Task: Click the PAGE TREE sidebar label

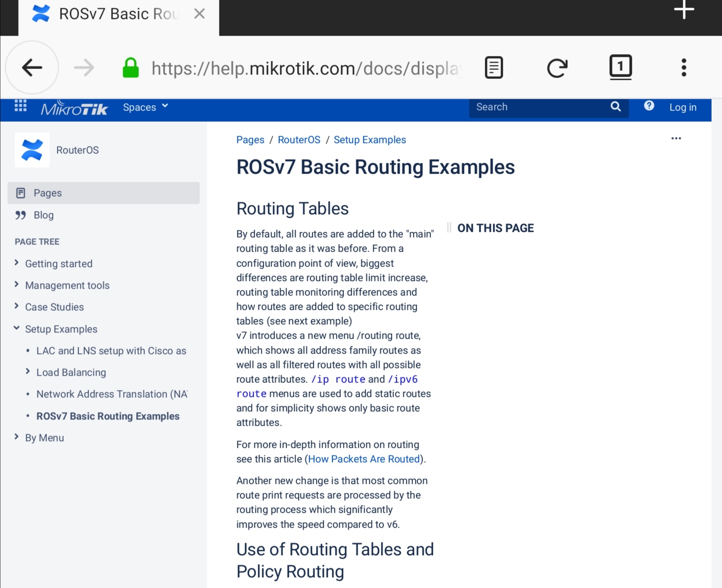Action: (x=37, y=242)
